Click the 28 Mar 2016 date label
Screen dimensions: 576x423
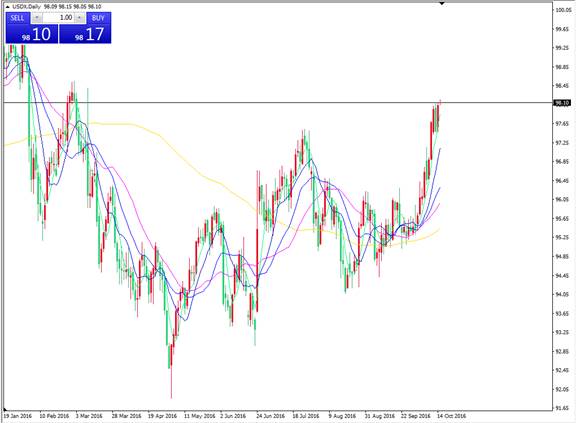click(126, 416)
